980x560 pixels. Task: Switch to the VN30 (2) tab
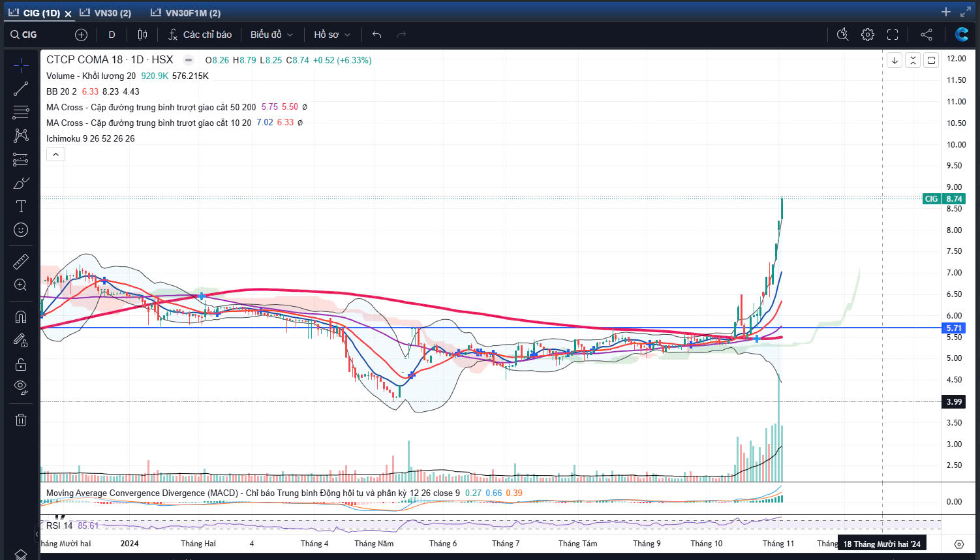coord(105,13)
